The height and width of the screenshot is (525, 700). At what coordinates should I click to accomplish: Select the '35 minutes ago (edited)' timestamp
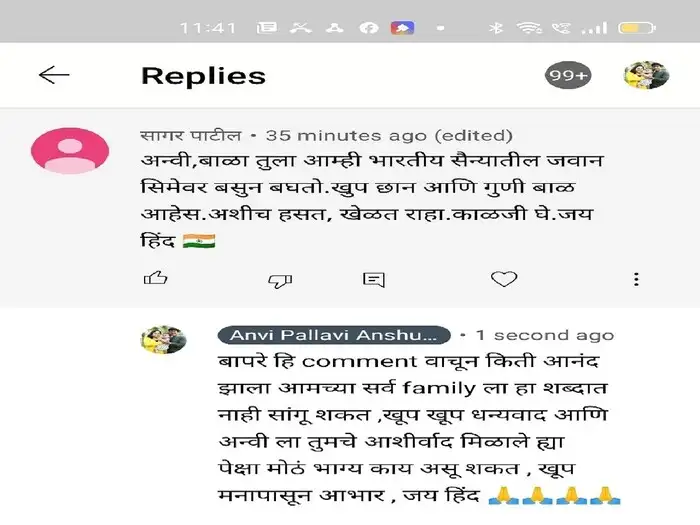(x=389, y=136)
